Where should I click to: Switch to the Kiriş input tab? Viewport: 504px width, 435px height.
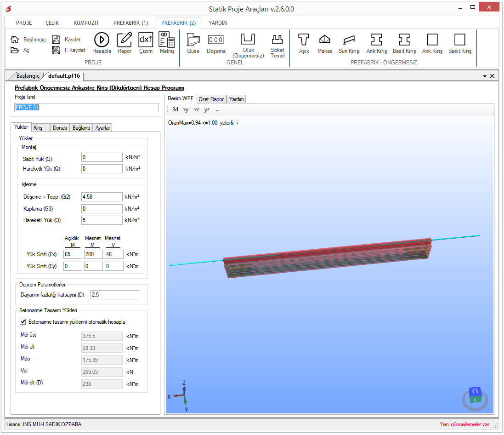pyautogui.click(x=40, y=128)
